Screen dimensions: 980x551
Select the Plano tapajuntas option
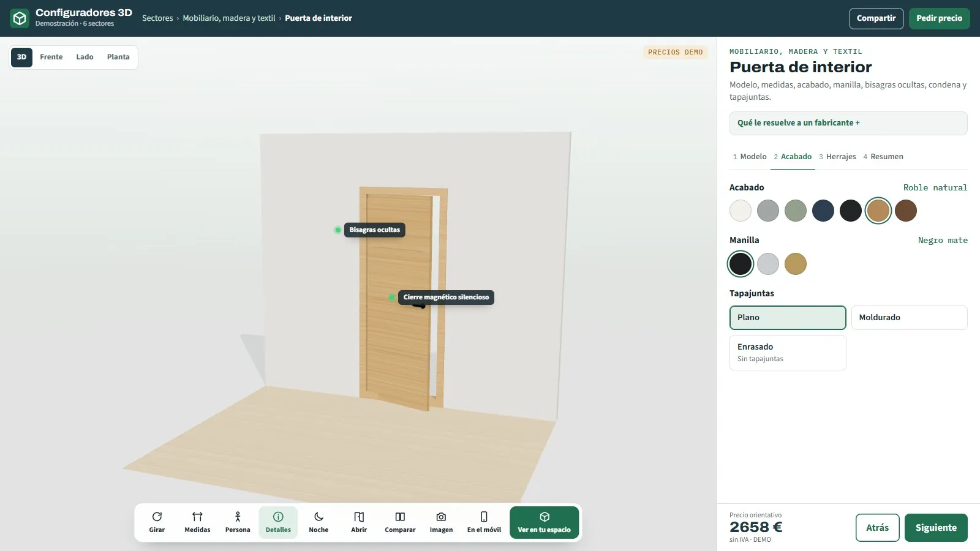click(x=788, y=318)
